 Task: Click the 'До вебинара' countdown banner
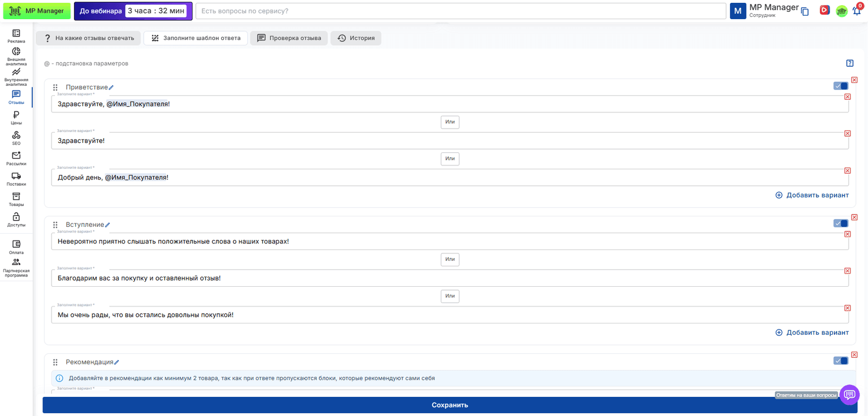133,11
